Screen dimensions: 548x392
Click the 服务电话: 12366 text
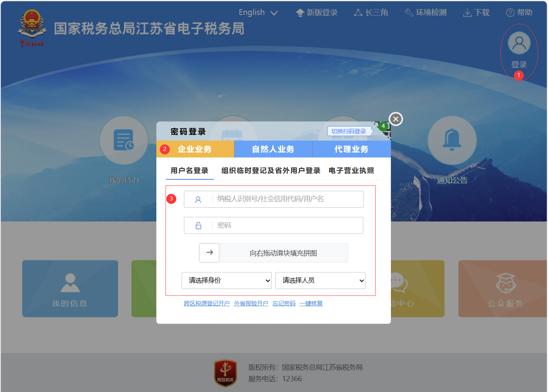pyautogui.click(x=275, y=379)
